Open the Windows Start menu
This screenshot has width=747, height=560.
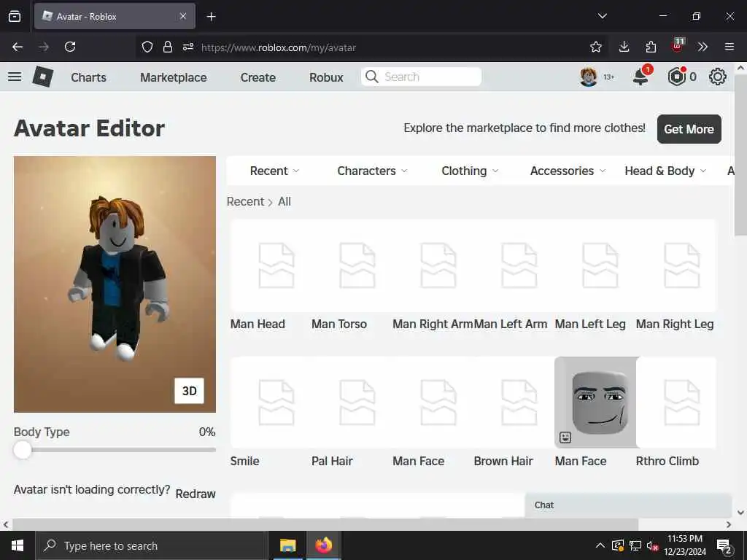18,545
